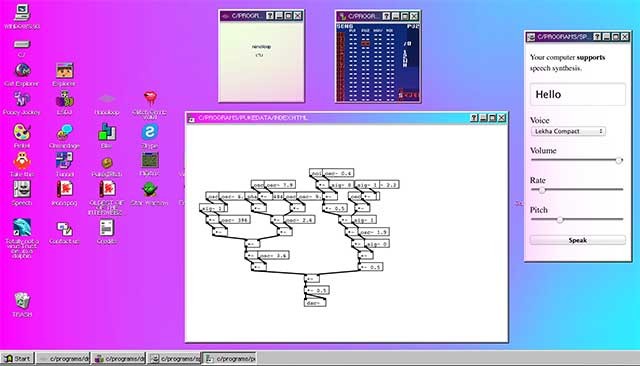Click the Start button on the taskbar
The height and width of the screenshot is (366, 640).
click(x=17, y=359)
